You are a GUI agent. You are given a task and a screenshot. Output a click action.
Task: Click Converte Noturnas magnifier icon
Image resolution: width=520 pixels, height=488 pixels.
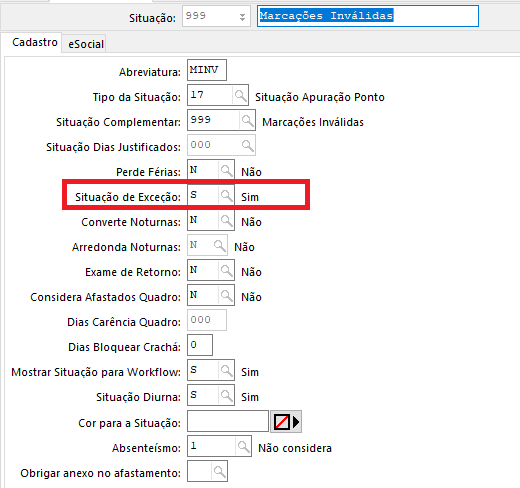tap(226, 220)
